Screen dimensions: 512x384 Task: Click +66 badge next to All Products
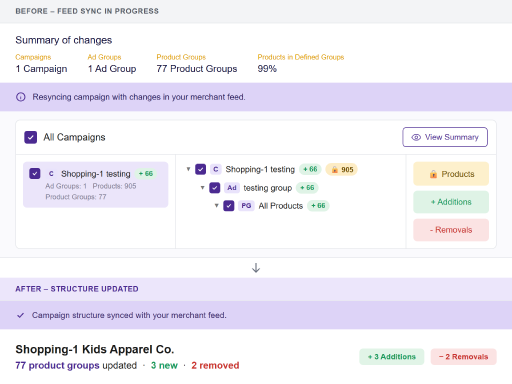[x=318, y=206]
